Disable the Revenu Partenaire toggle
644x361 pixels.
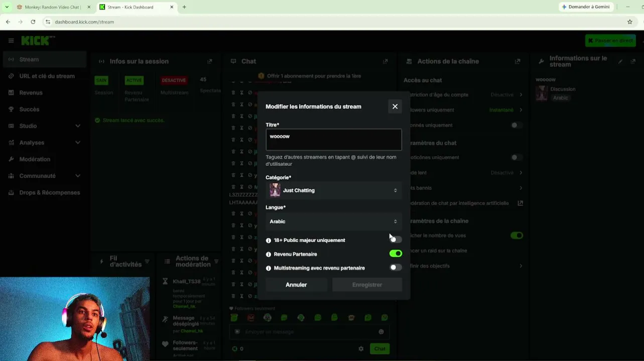[x=396, y=254]
